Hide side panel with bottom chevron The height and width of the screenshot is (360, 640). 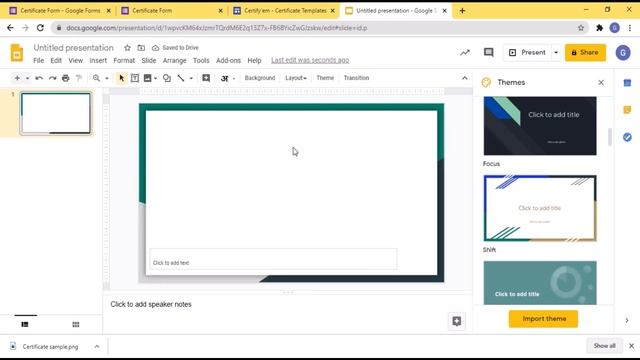click(x=627, y=320)
